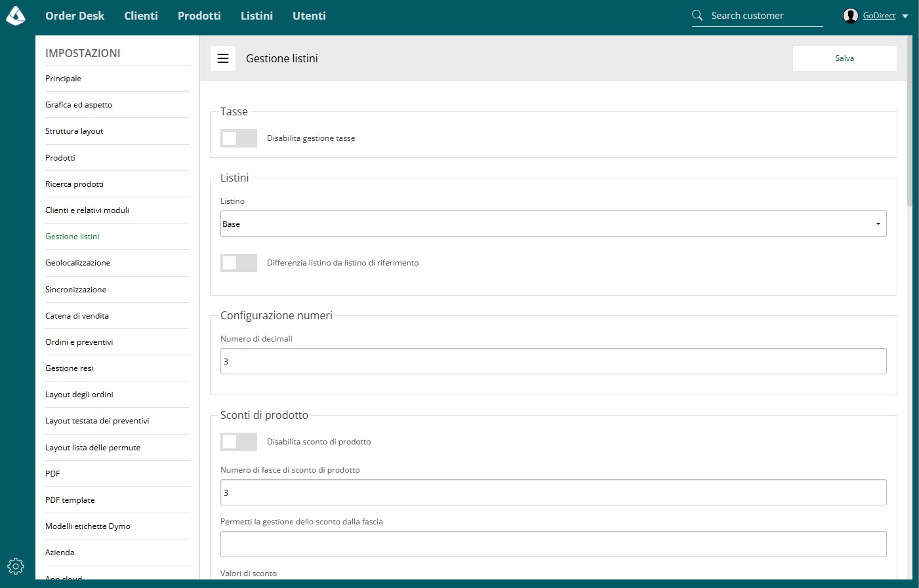919x588 pixels.
Task: Open the Listino Base dropdown
Action: pyautogui.click(x=554, y=224)
